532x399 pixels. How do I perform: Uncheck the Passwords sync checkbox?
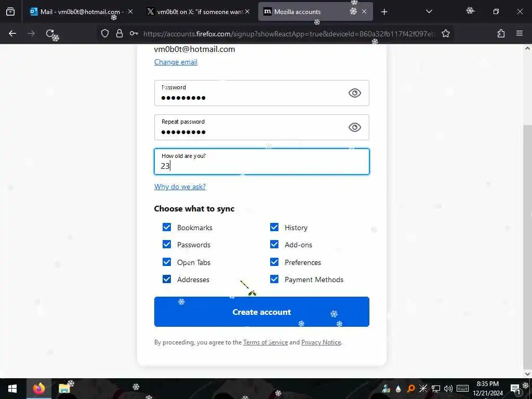click(167, 244)
